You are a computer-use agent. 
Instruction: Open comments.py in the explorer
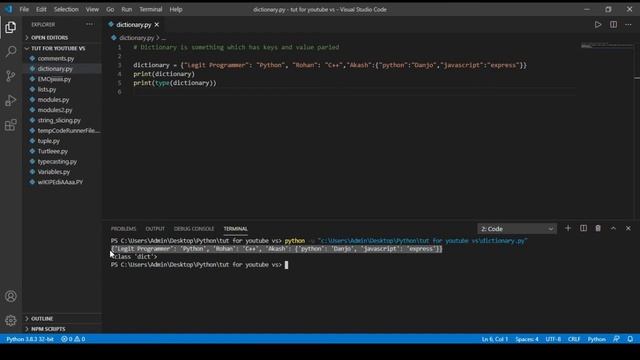56,58
